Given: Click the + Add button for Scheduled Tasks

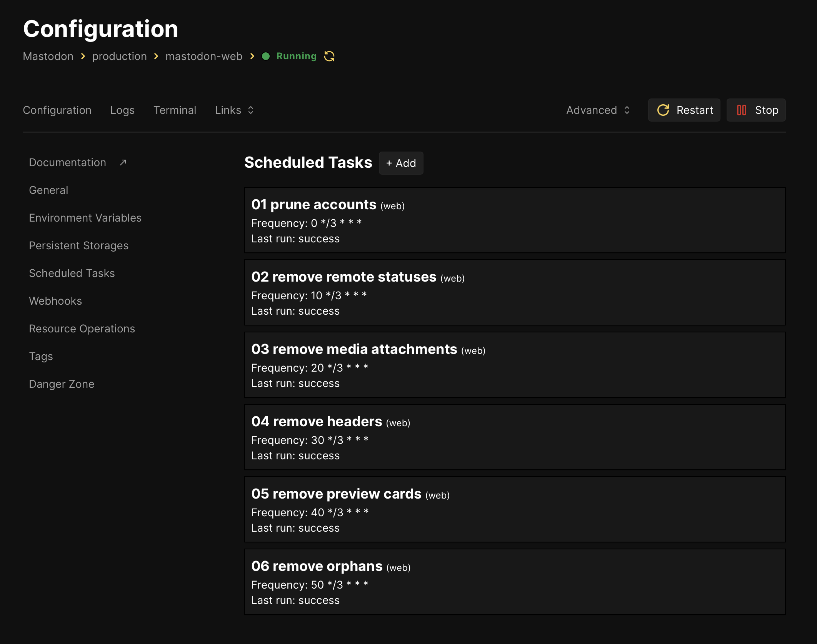Looking at the screenshot, I should point(401,163).
